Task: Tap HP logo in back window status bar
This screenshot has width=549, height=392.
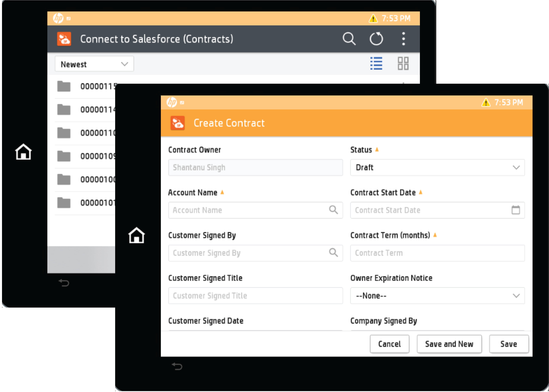Action: tap(58, 18)
